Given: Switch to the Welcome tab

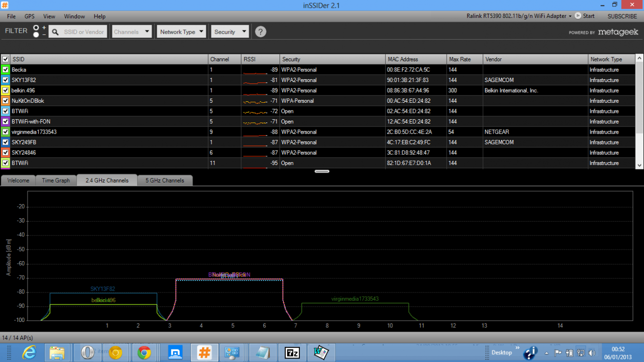Looking at the screenshot, I should point(18,181).
